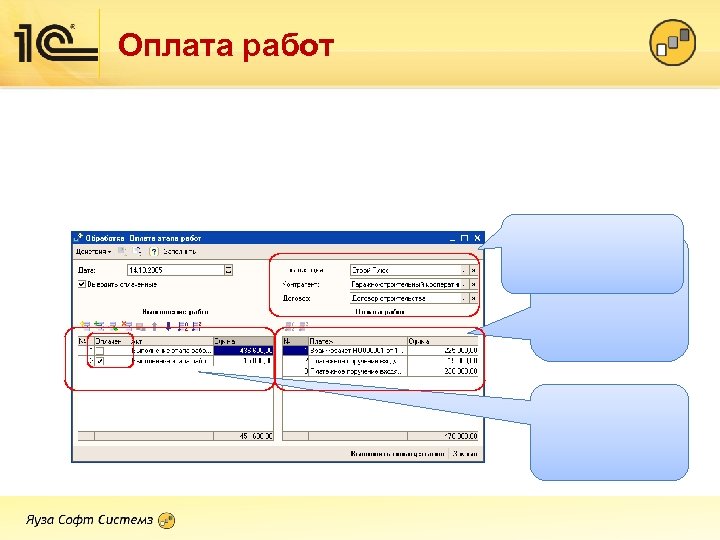Click the Move up arrow icon

coord(155,326)
